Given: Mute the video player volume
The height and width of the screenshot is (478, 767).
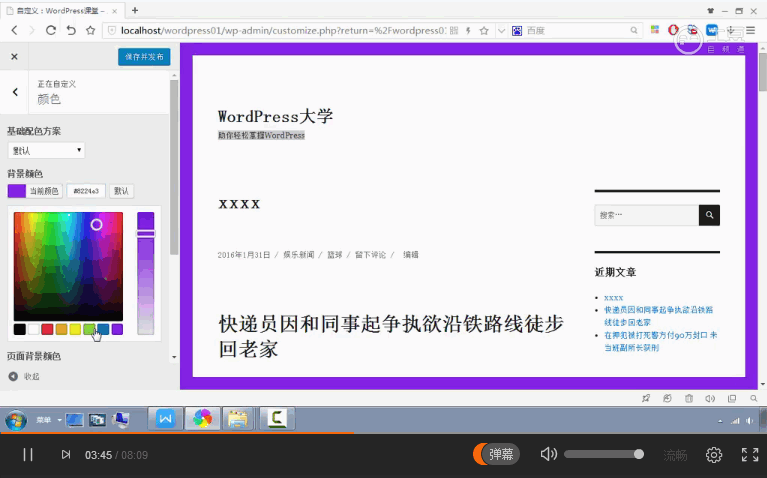Looking at the screenshot, I should point(548,454).
